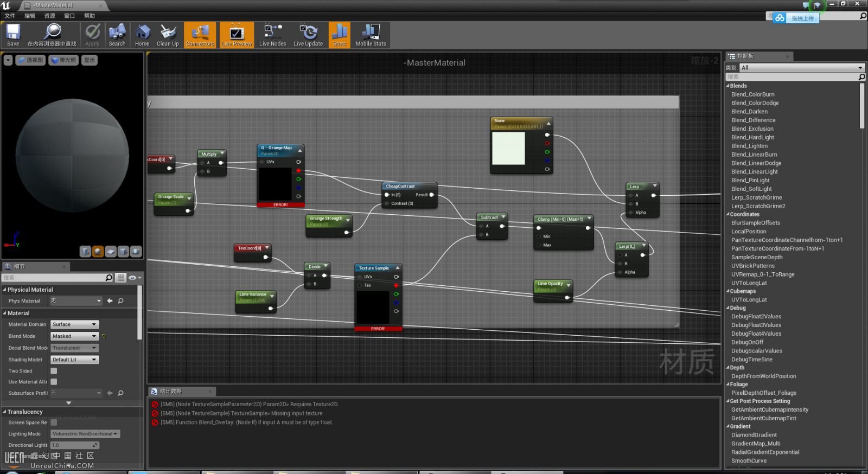Reset Blend Mode to default yellow arrow
Image resolution: width=868 pixels, height=474 pixels.
(x=104, y=336)
